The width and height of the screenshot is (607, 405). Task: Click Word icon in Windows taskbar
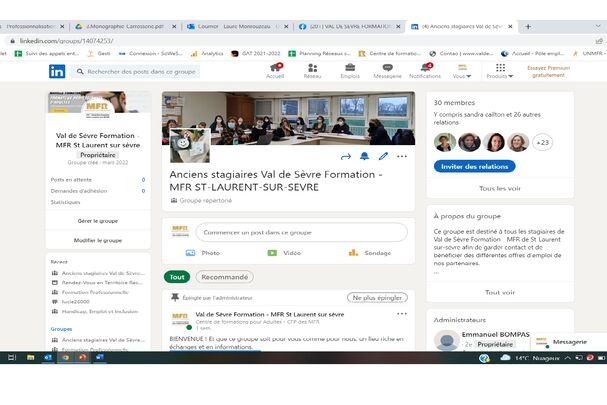100,357
